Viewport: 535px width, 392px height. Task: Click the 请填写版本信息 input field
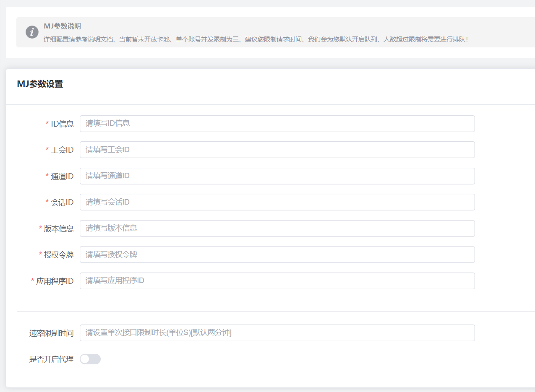[277, 228]
